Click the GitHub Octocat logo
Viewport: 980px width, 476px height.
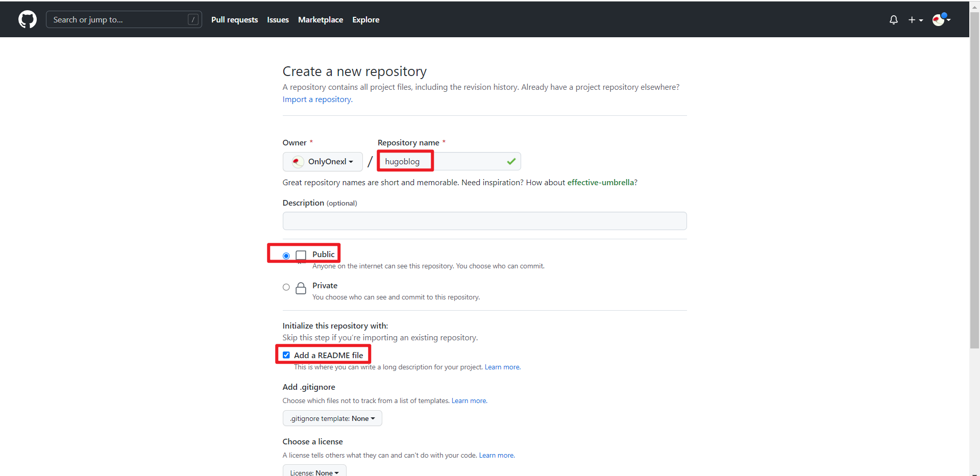point(28,19)
